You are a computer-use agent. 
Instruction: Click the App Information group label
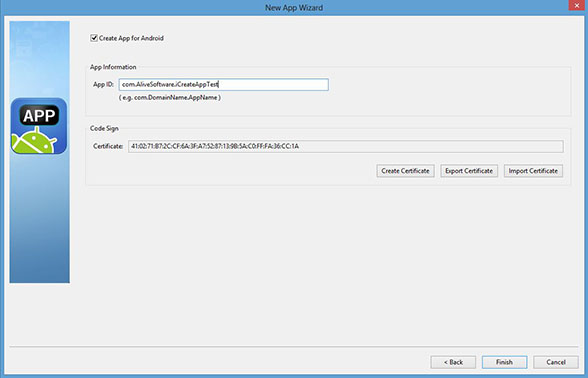coord(113,67)
